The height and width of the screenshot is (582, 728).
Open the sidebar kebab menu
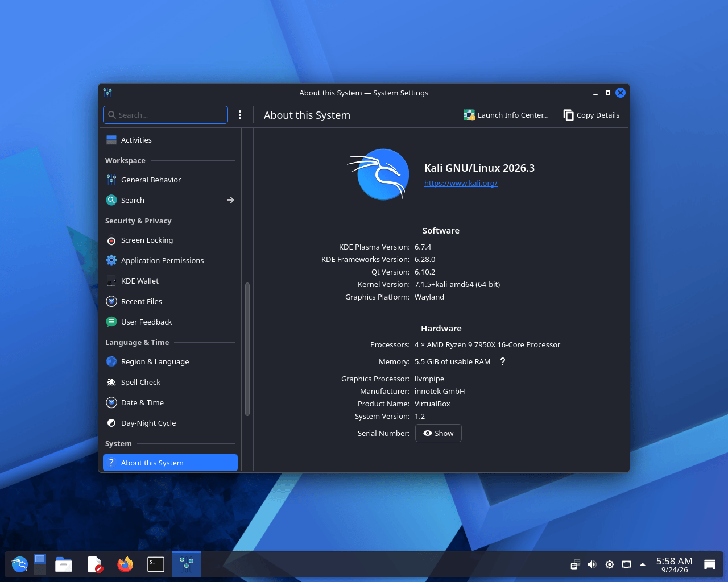240,115
